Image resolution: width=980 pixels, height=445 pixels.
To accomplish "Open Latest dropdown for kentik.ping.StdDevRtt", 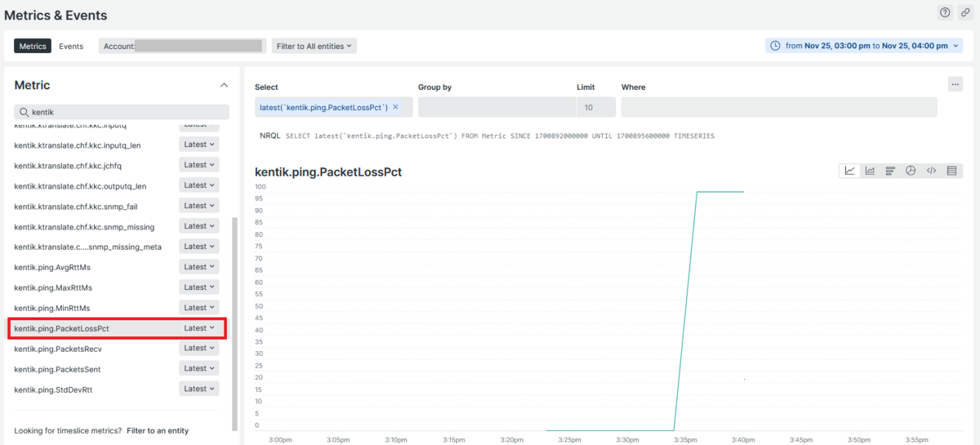I will [x=199, y=389].
